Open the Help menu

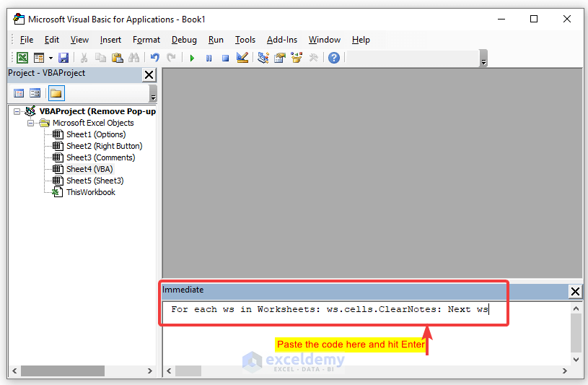[361, 40]
